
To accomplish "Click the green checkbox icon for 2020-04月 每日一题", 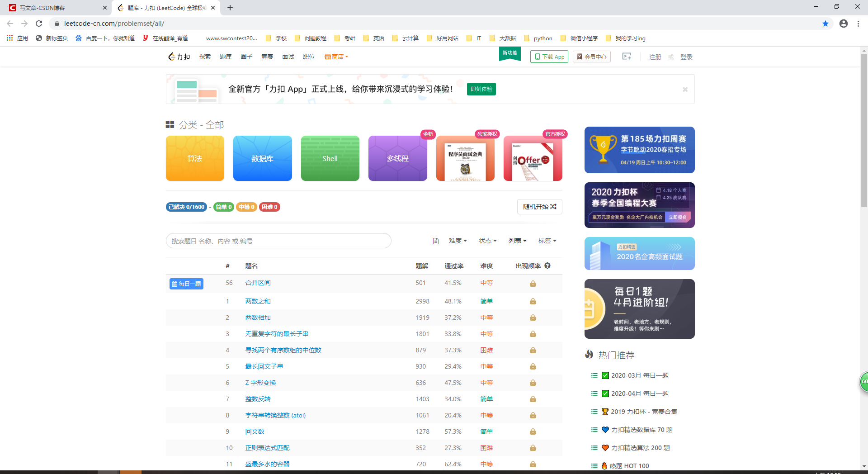I will point(605,393).
